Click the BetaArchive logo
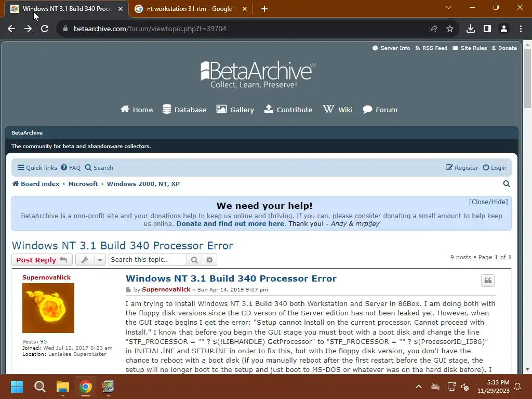Image resolution: width=532 pixels, height=399 pixels. (258, 75)
